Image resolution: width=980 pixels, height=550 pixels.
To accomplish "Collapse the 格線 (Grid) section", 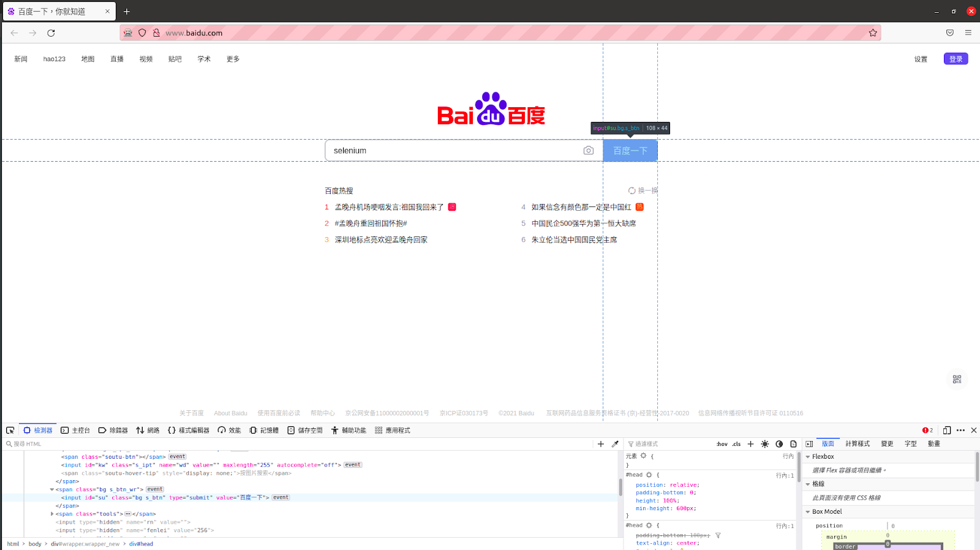I will click(808, 484).
